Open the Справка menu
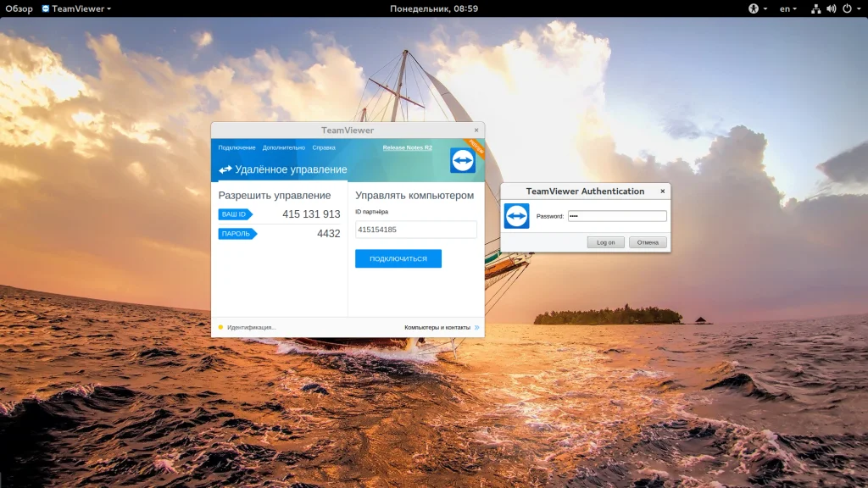868x488 pixels. point(324,147)
